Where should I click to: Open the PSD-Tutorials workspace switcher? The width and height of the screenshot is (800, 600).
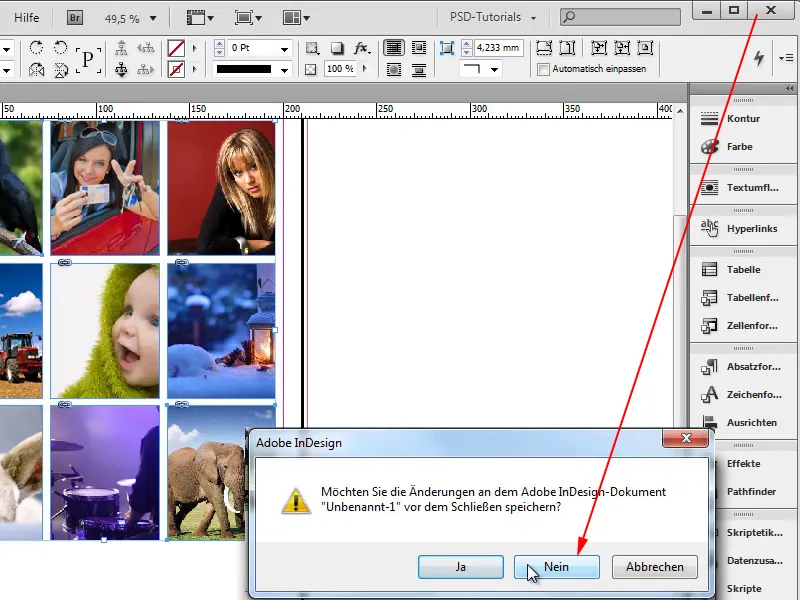point(493,17)
